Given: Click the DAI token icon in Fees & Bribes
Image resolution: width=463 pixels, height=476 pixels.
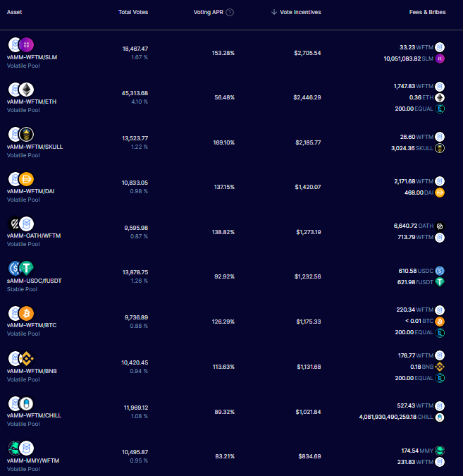Looking at the screenshot, I should pos(440,193).
